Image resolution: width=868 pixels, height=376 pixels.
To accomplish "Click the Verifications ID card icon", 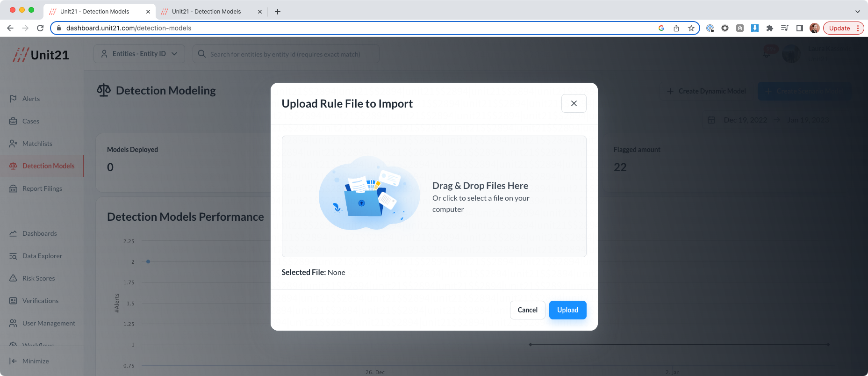I will click(13, 301).
